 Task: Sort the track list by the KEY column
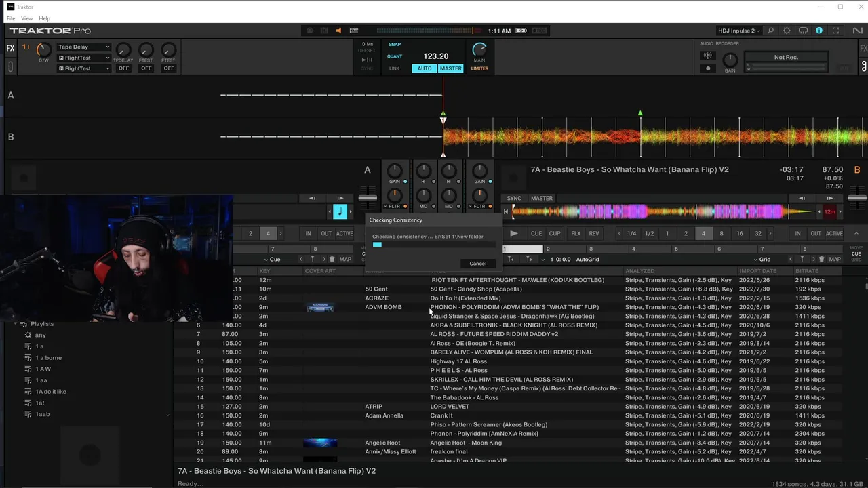click(x=280, y=271)
